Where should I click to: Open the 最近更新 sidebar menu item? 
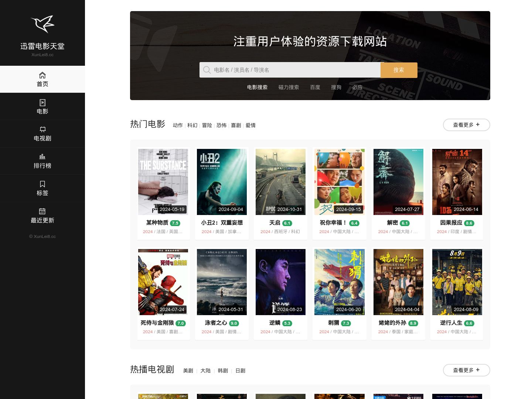pos(42,216)
